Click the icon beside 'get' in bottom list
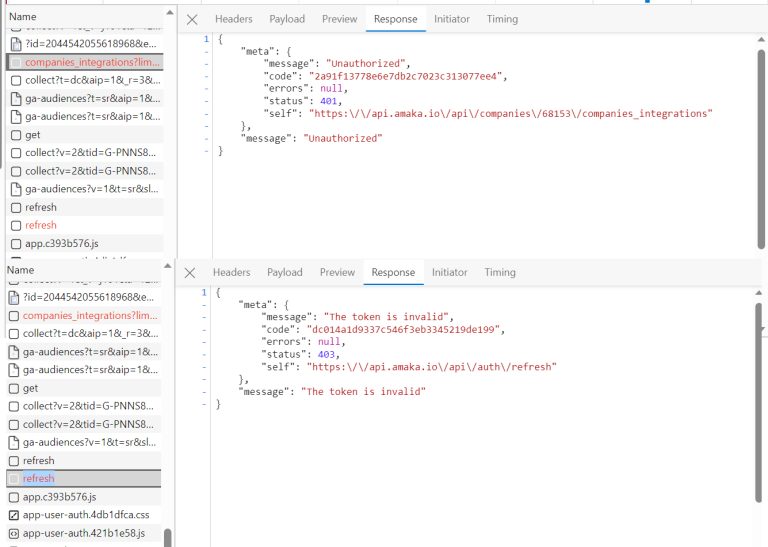 click(14, 389)
